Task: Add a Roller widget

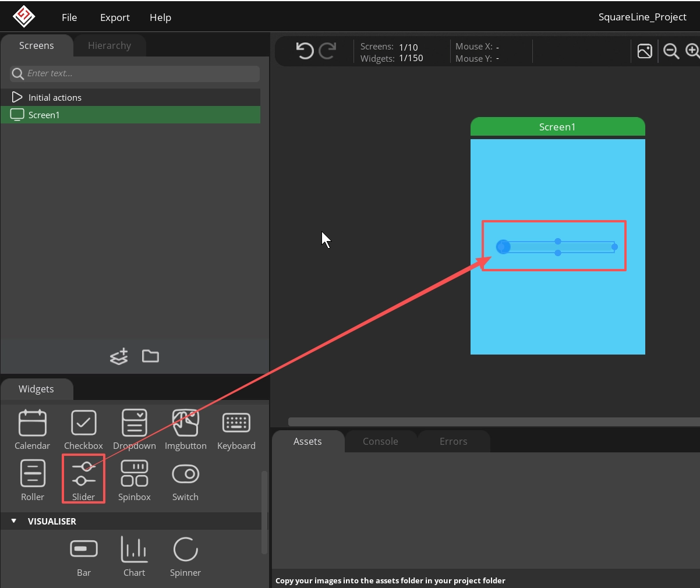Action: 33,480
